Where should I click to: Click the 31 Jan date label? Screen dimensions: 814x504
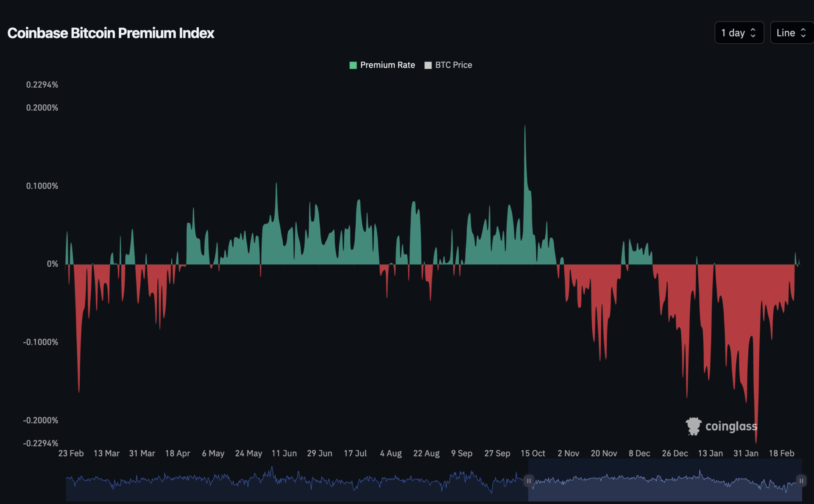746,454
